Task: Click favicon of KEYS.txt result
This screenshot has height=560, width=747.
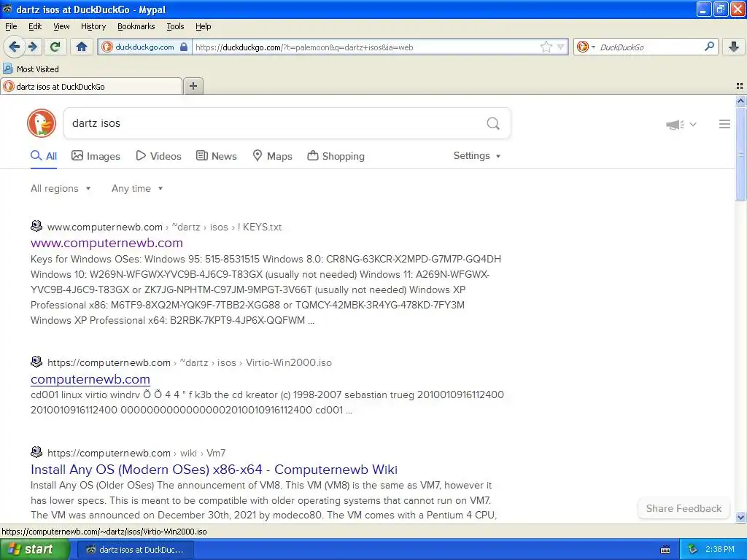Action: (x=36, y=226)
